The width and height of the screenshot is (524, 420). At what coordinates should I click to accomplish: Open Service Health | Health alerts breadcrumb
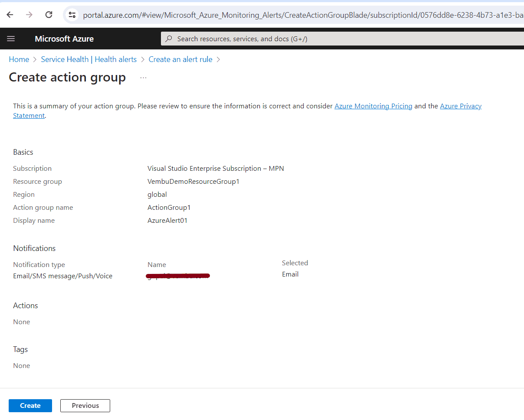point(89,59)
